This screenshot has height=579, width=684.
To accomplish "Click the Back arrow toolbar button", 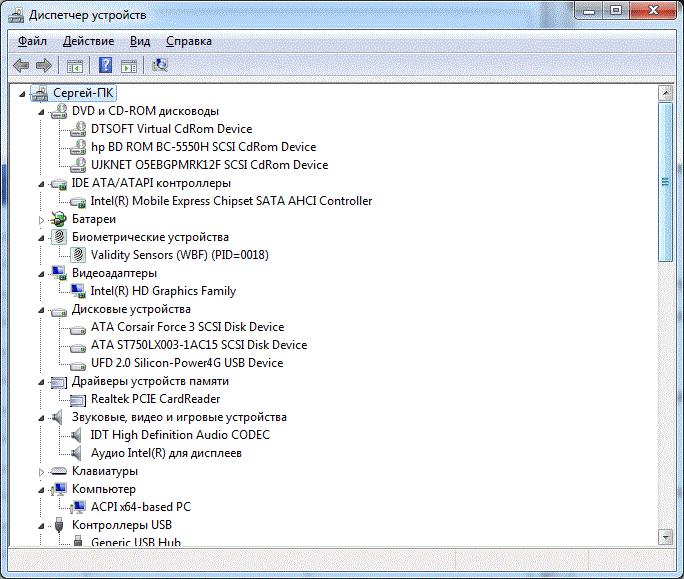I will 21,66.
